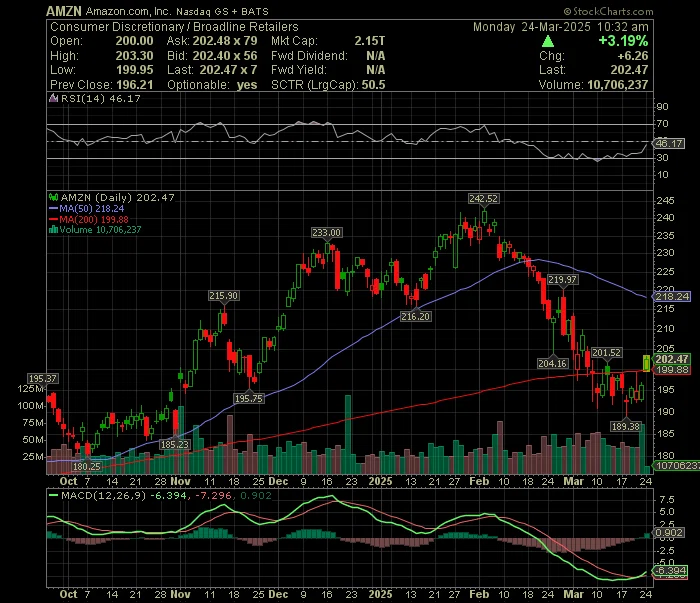
Task: Click the 215.90 November high label
Action: tap(224, 295)
